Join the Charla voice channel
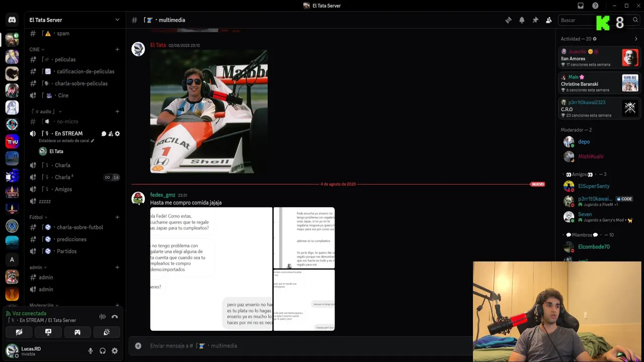Screen dimensions: 644x362 pos(75,165)
